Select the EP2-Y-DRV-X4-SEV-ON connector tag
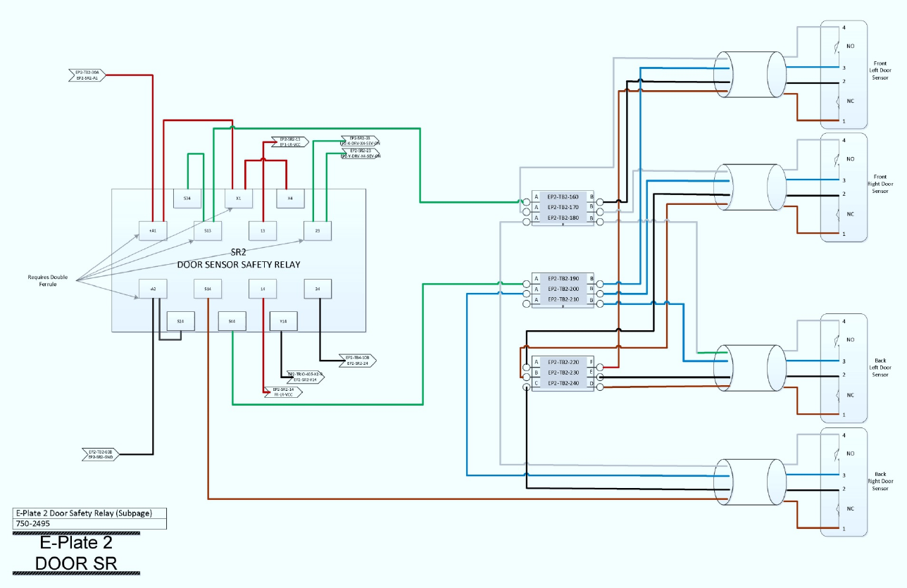907x588 pixels. coord(361,154)
